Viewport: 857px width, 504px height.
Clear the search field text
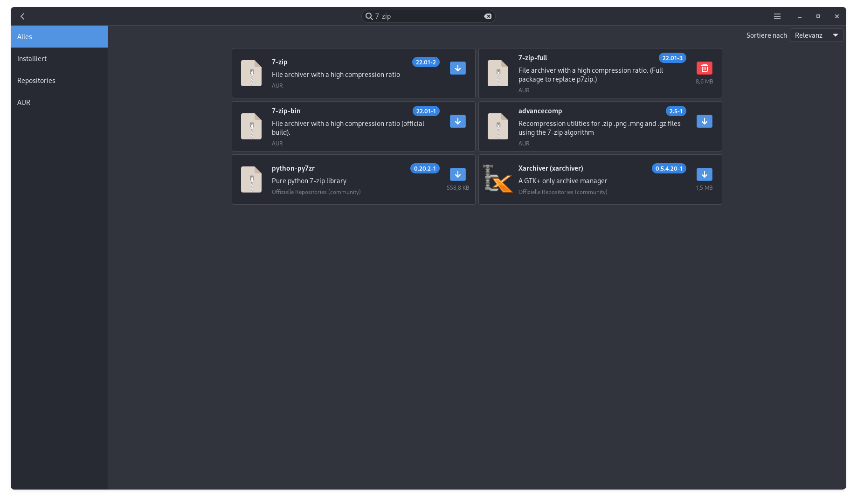tap(488, 16)
